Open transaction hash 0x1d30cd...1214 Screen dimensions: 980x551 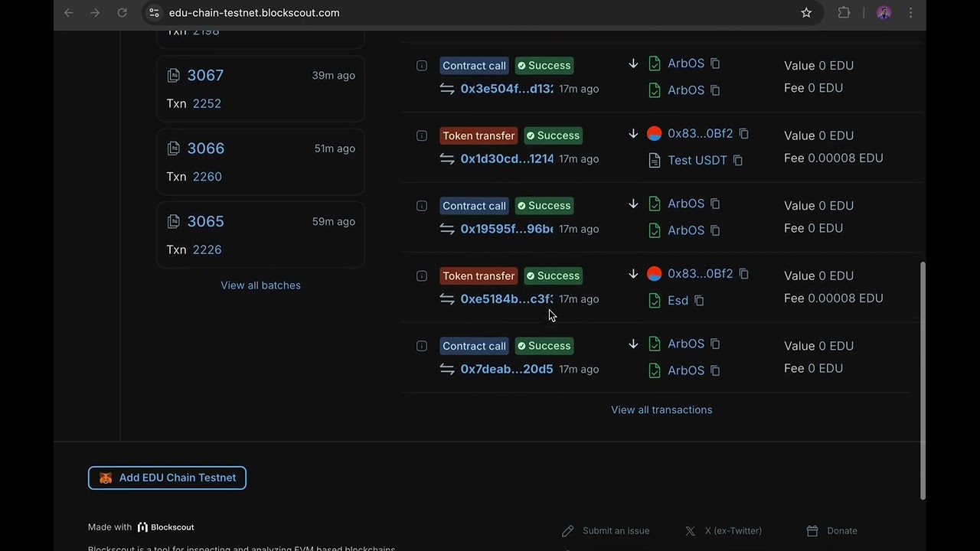[x=506, y=159]
